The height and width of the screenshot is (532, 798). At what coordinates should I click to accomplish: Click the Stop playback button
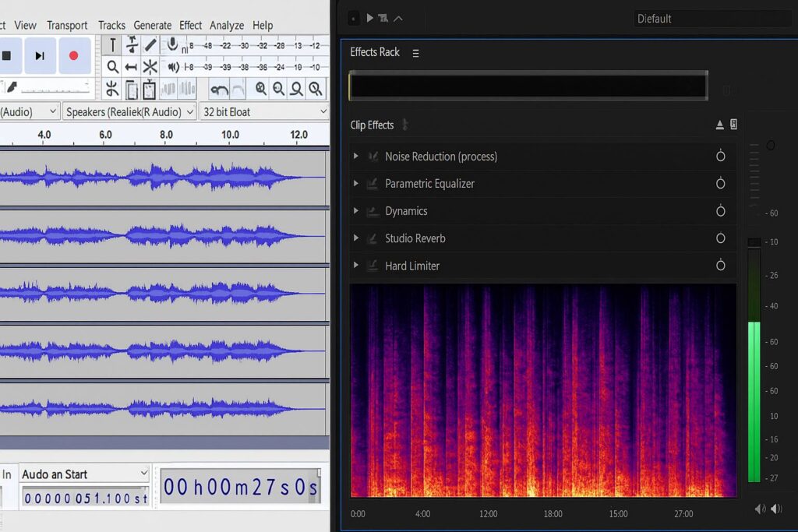pyautogui.click(x=7, y=56)
